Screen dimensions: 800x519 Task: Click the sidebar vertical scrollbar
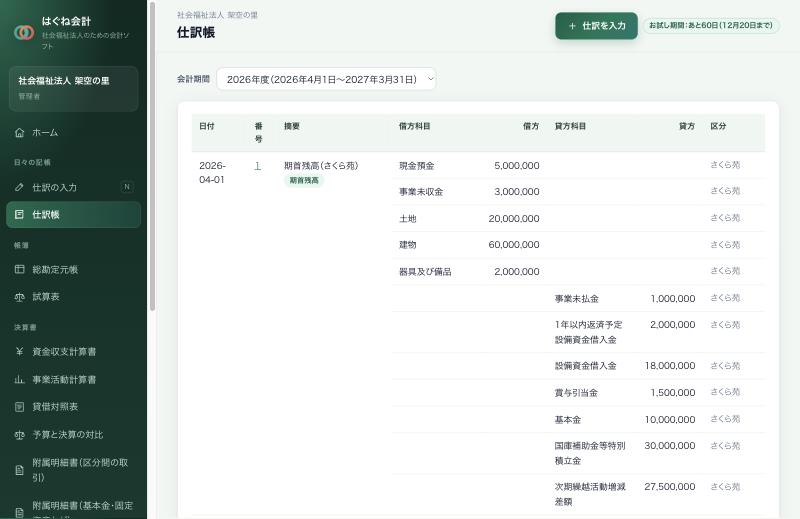152,157
